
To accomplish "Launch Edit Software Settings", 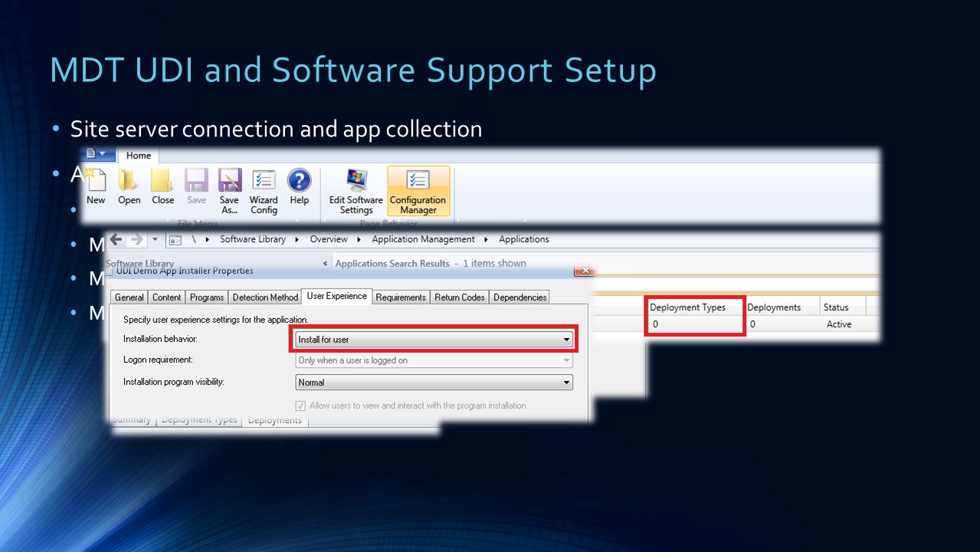I will (x=356, y=191).
